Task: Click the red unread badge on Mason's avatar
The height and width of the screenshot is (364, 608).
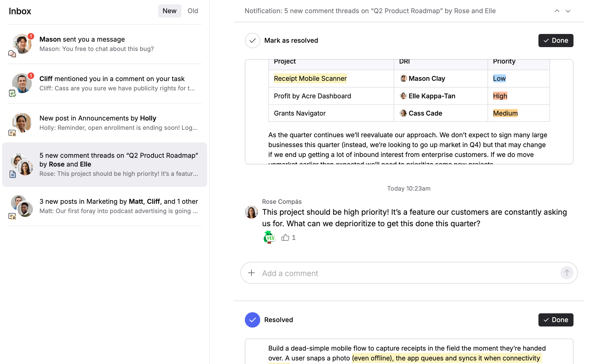Action: (x=31, y=36)
